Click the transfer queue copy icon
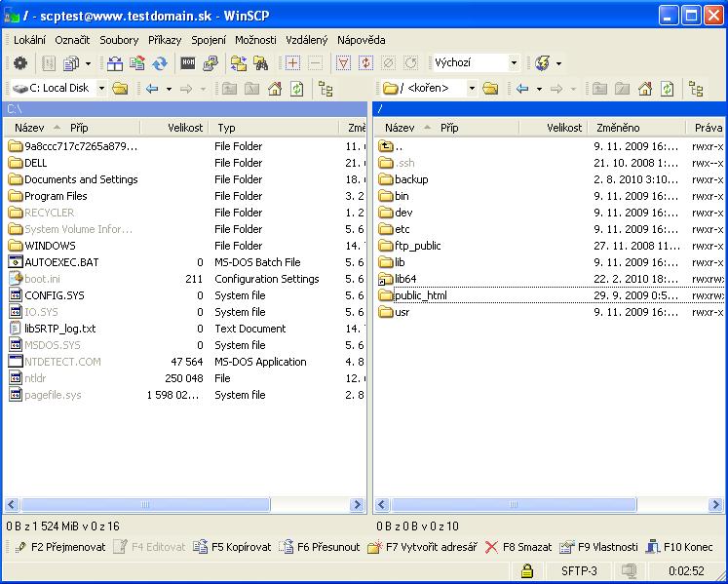The width and height of the screenshot is (728, 584). point(71,63)
